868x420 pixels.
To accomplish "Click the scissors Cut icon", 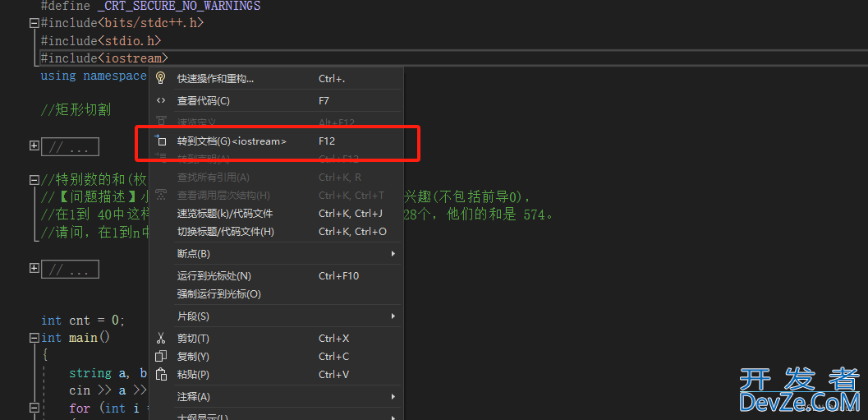I will (161, 338).
